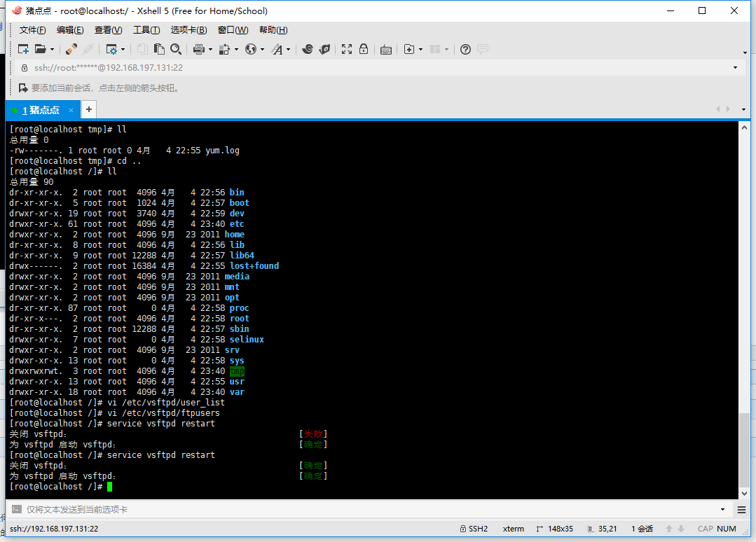Click the tab scroll right arrow
The height and width of the screenshot is (542, 756).
(x=728, y=109)
